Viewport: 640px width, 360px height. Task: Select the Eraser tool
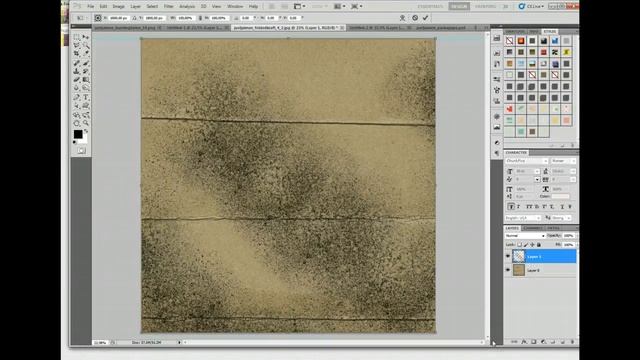pyautogui.click(x=77, y=79)
